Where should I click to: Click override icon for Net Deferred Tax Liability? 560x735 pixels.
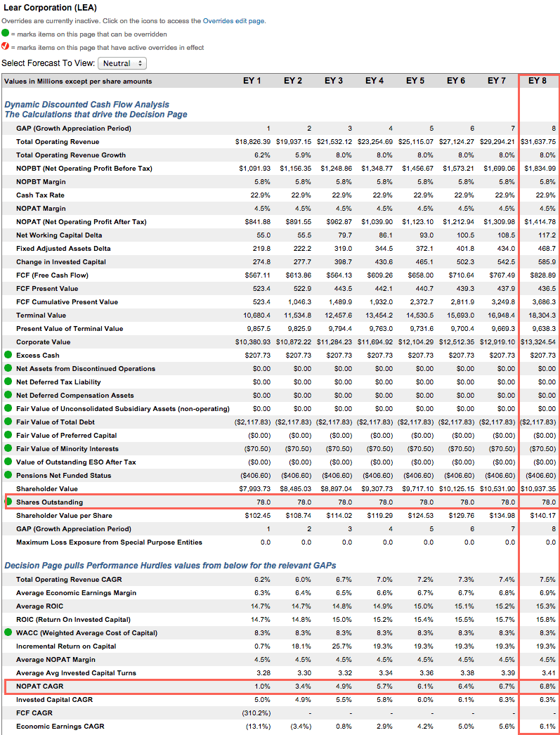(x=8, y=382)
